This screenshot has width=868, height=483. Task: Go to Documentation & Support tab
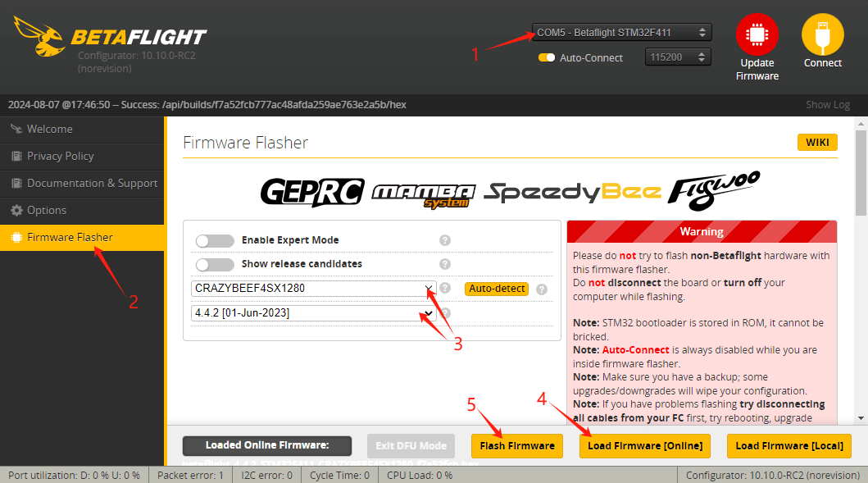91,183
